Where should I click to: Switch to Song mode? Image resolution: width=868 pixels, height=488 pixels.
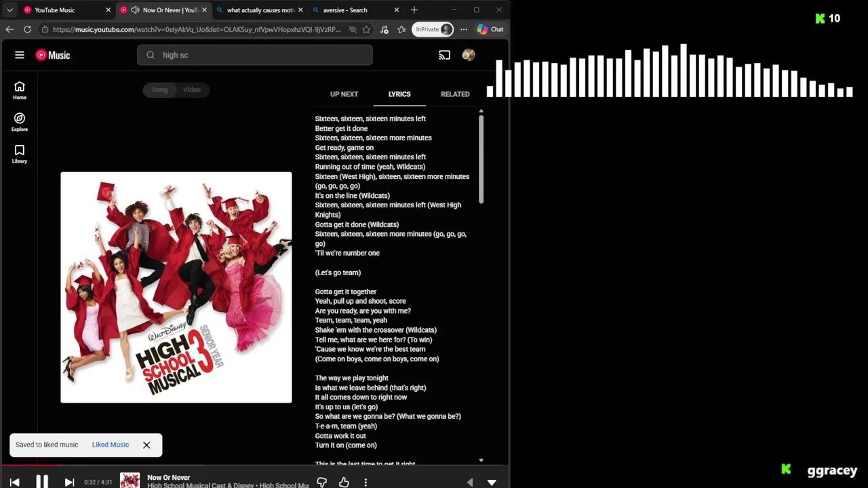click(x=159, y=89)
